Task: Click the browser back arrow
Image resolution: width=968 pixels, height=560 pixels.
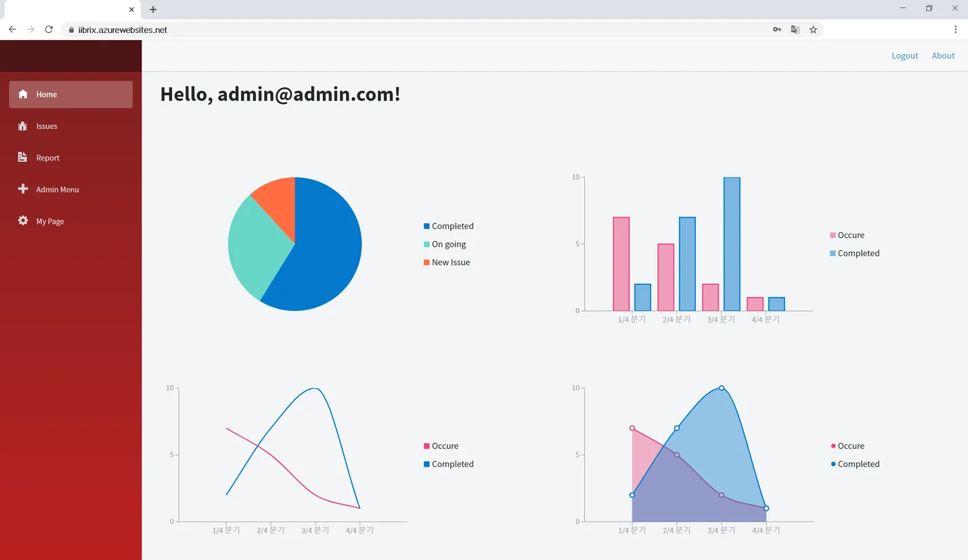Action: point(12,29)
